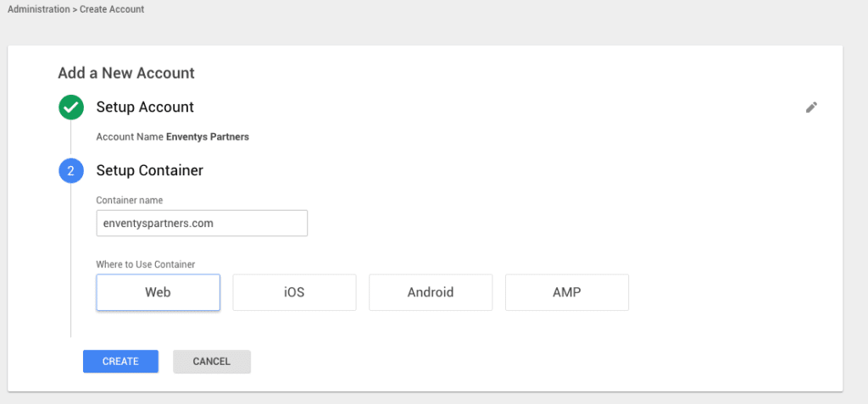Click the Container name field label

(x=130, y=201)
